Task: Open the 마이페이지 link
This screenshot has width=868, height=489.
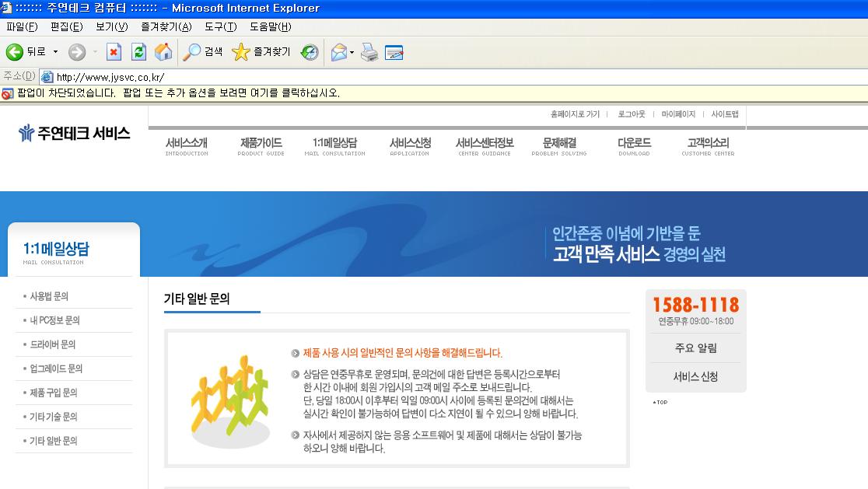Action: click(678, 114)
